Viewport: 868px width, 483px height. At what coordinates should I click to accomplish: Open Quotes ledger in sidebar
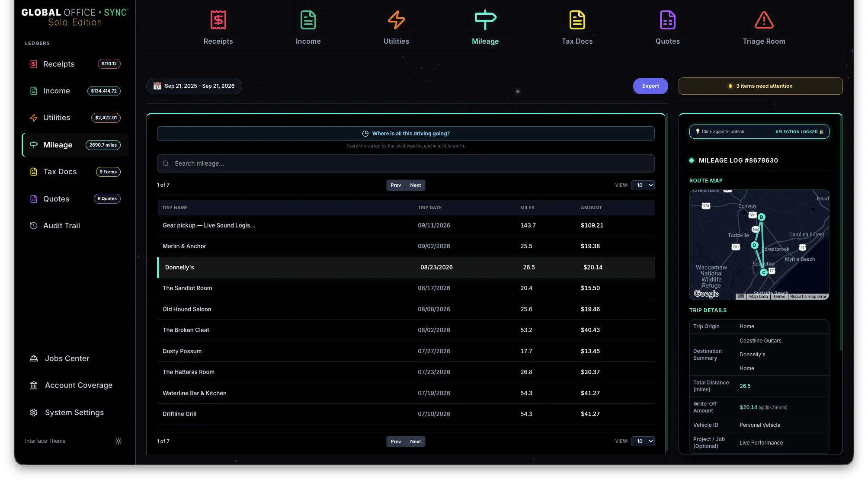click(x=75, y=199)
